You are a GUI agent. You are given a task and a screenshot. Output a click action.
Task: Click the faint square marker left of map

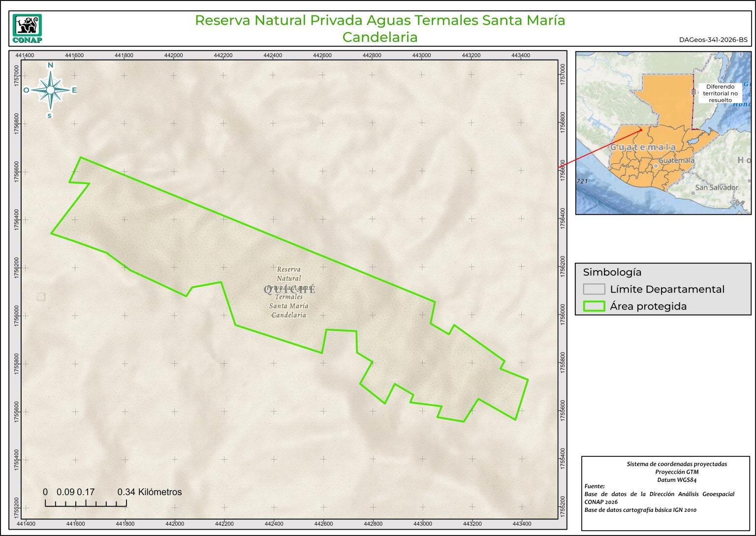click(41, 296)
